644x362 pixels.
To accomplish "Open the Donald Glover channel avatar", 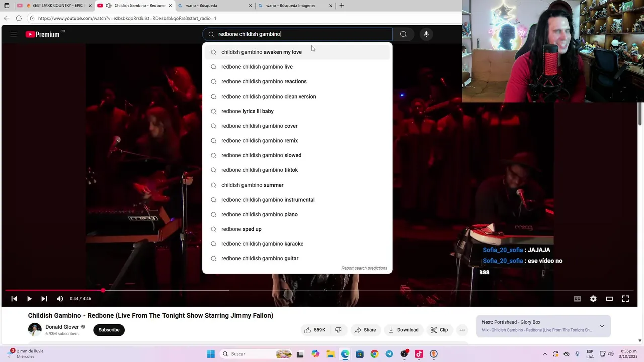I will 35,330.
